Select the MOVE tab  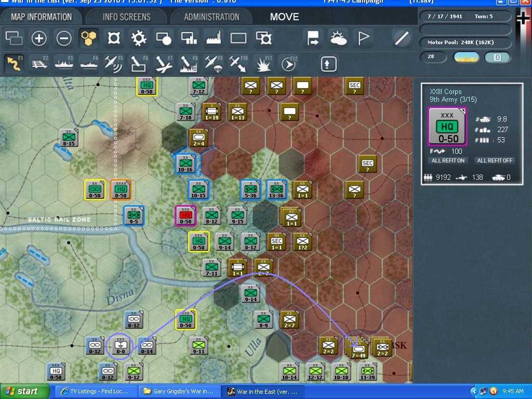[x=284, y=17]
